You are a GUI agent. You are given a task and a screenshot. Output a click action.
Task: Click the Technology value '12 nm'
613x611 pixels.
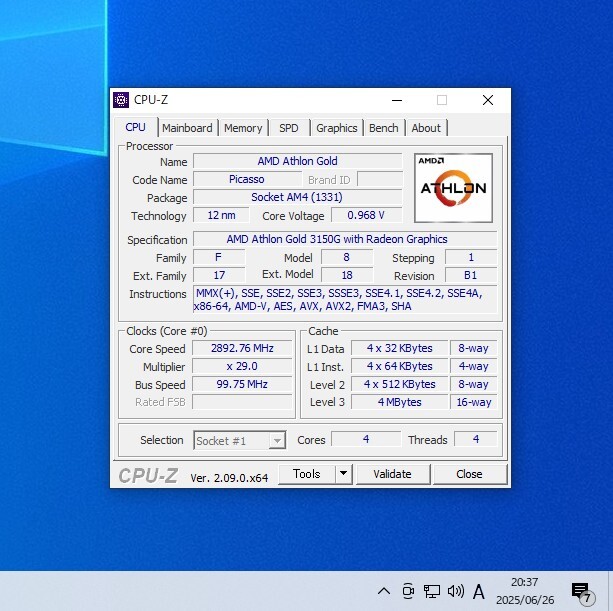221,215
